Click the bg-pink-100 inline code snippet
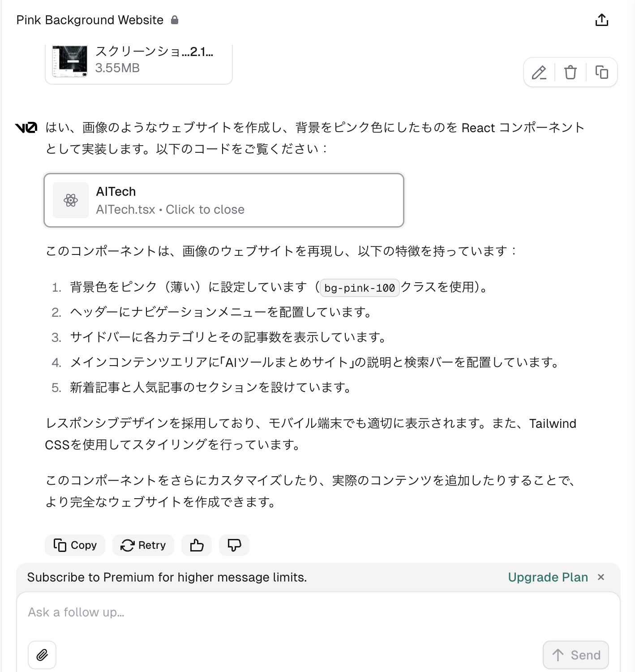This screenshot has width=635, height=672. tap(360, 288)
